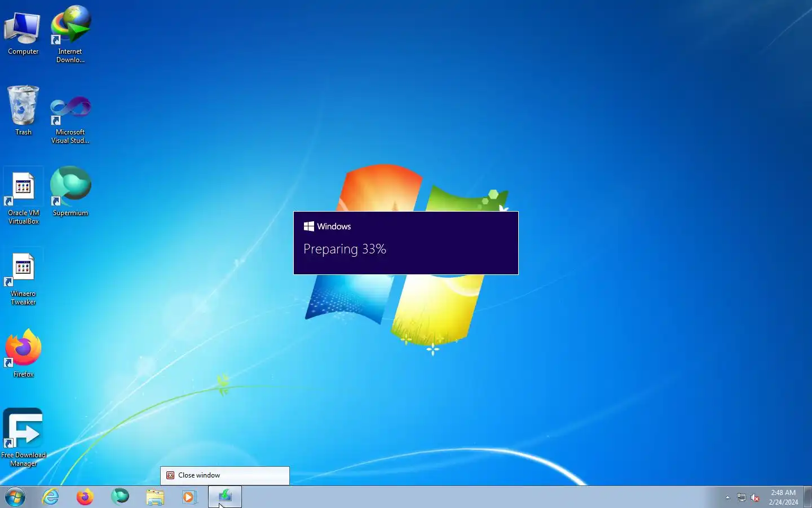Select Microsoft Visual Studio shortcut
This screenshot has width=812, height=508.
tap(70, 119)
